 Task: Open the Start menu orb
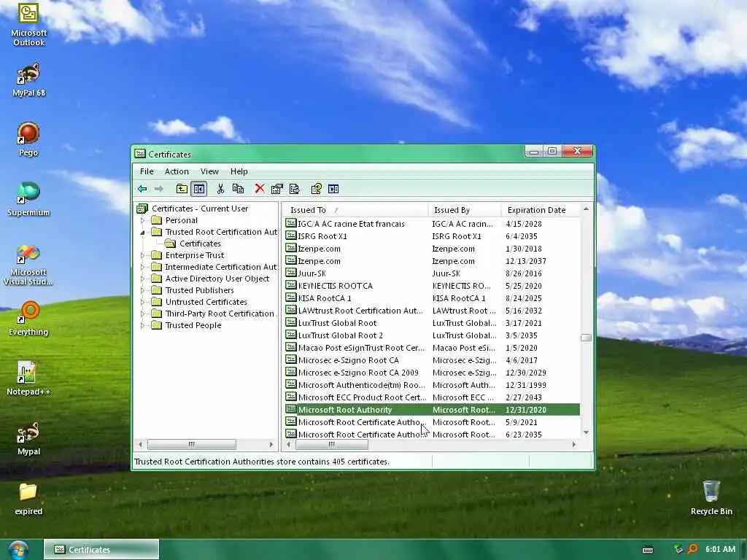tap(18, 550)
